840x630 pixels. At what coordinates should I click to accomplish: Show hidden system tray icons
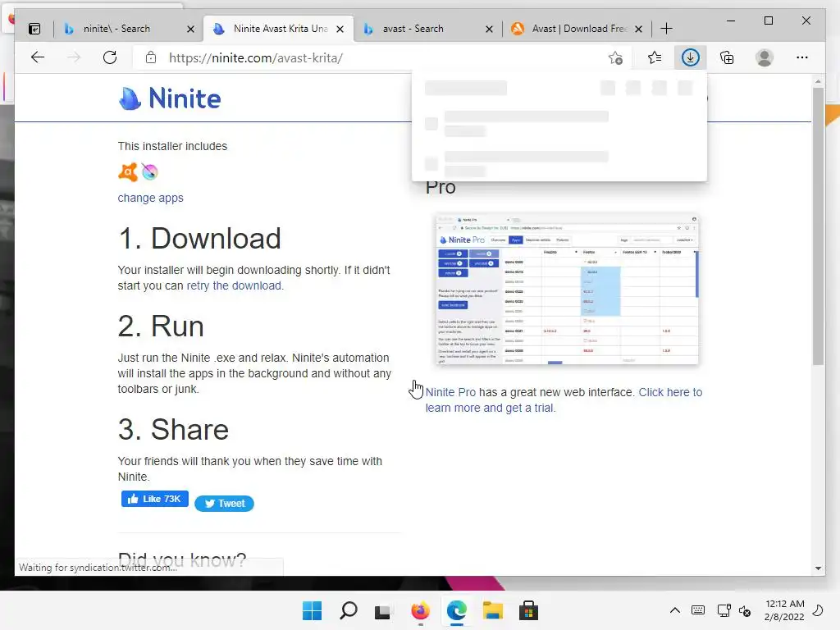(x=675, y=610)
